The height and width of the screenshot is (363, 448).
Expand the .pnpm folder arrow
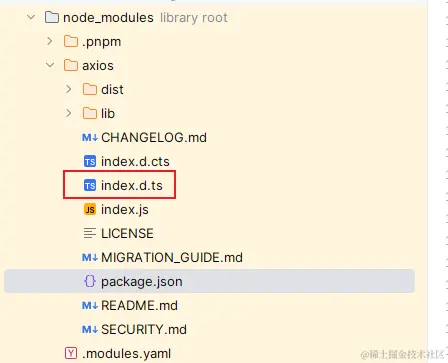[x=50, y=41]
